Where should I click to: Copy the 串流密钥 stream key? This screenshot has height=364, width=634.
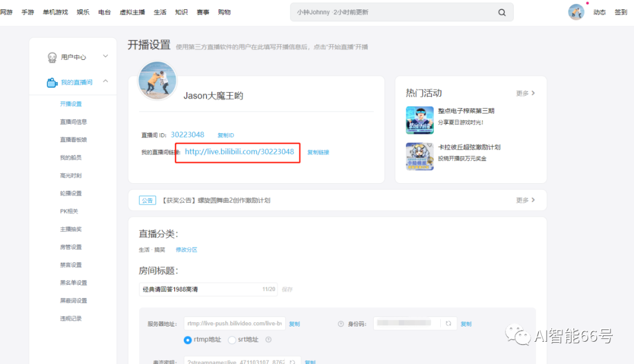310,362
